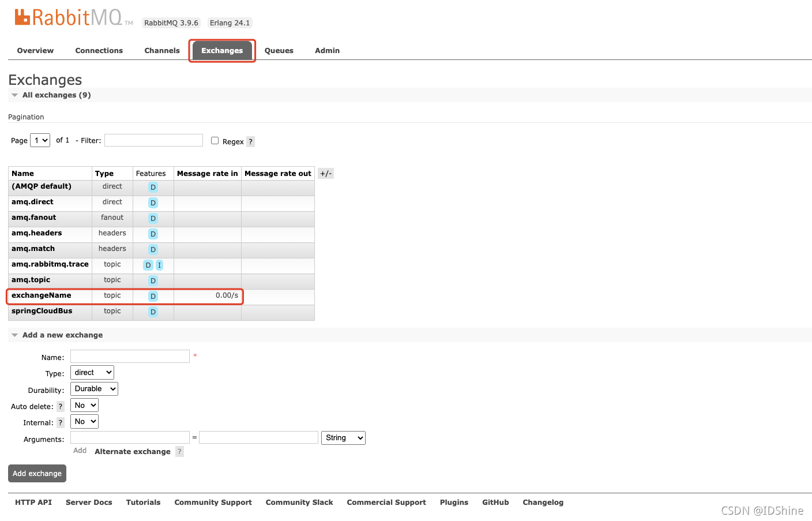
Task: Open the Auto delete No dropdown
Action: pyautogui.click(x=84, y=405)
